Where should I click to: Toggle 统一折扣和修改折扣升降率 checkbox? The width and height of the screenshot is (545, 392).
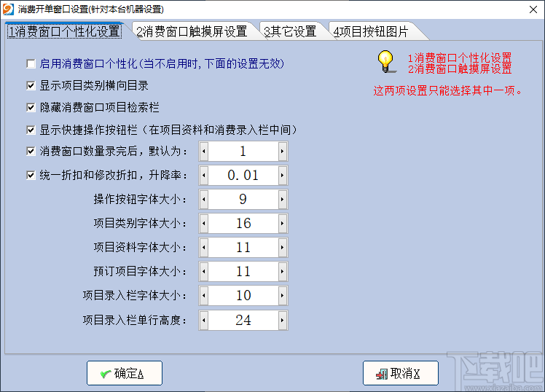tap(31, 175)
